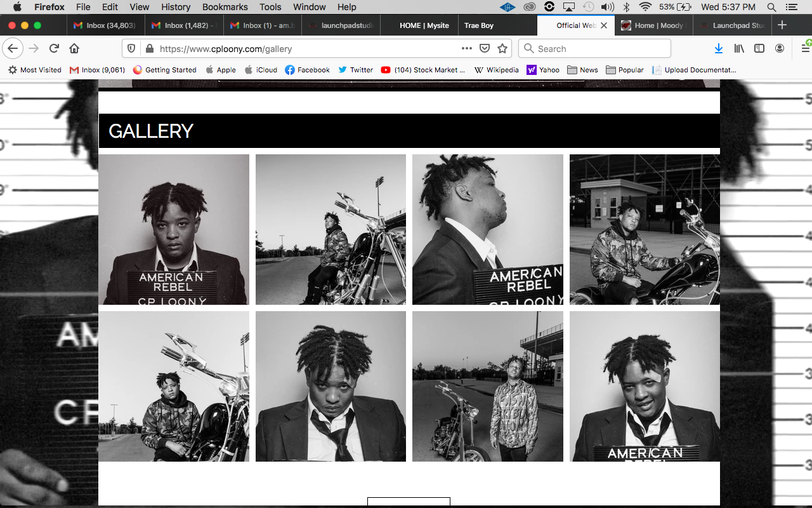
Task: Open the Facebook bookmark
Action: [308, 70]
